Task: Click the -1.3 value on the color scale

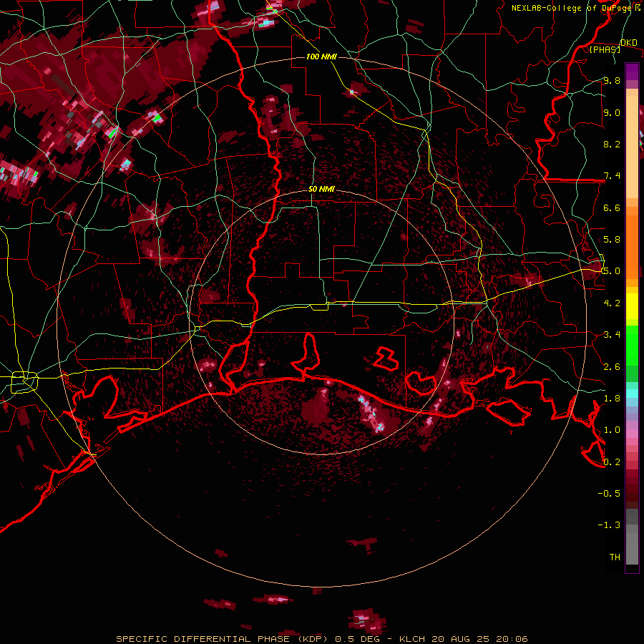Action: tap(609, 525)
